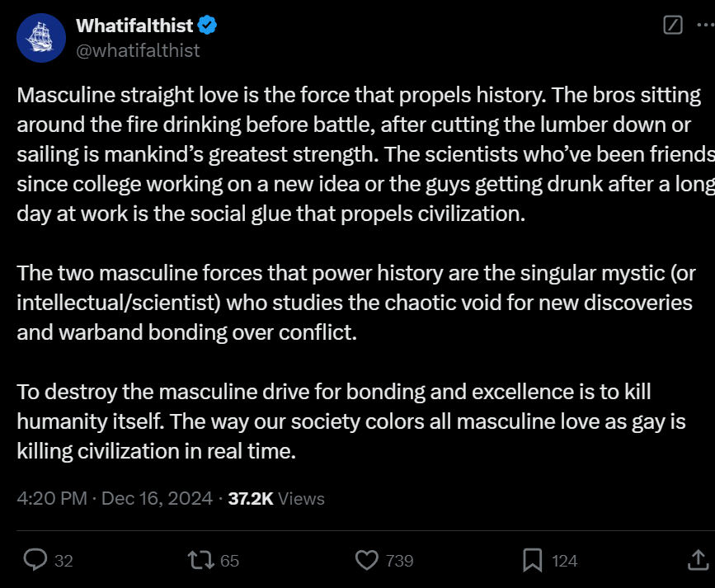Click the blue verified checkmark badge
The width and height of the screenshot is (715, 588).
(x=208, y=25)
